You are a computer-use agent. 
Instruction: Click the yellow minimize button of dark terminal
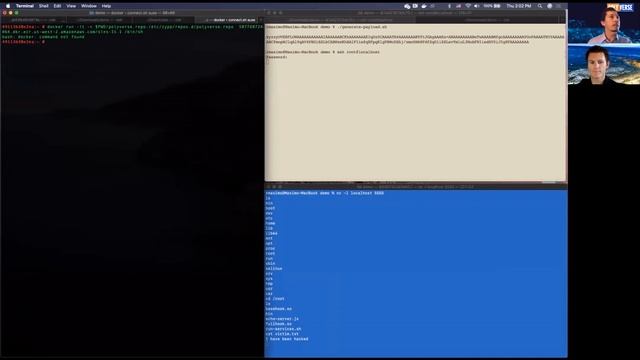[x=11, y=13]
